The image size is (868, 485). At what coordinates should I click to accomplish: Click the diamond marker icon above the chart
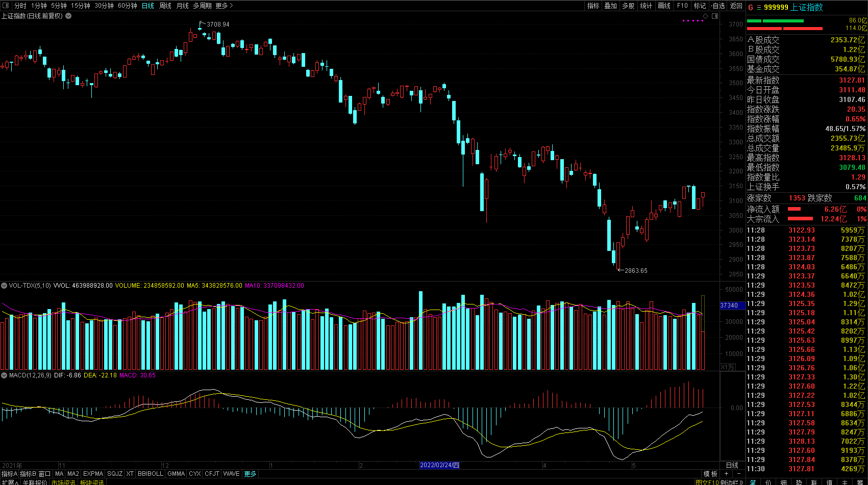point(706,16)
